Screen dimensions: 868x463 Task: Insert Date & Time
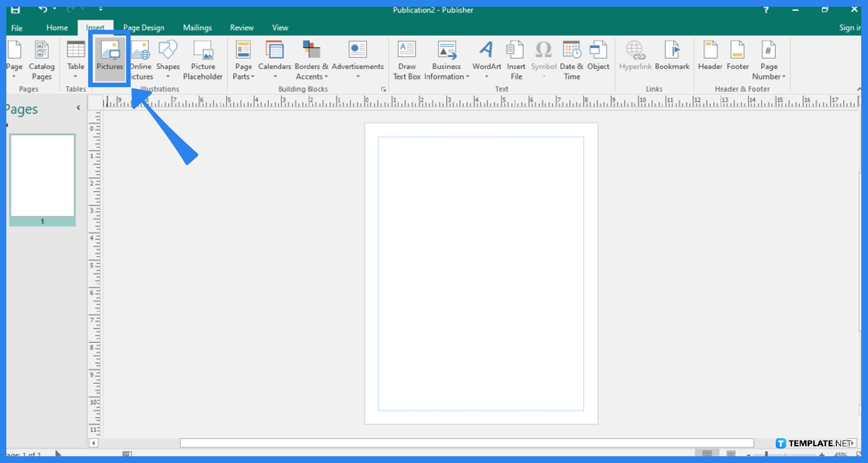coord(571,59)
